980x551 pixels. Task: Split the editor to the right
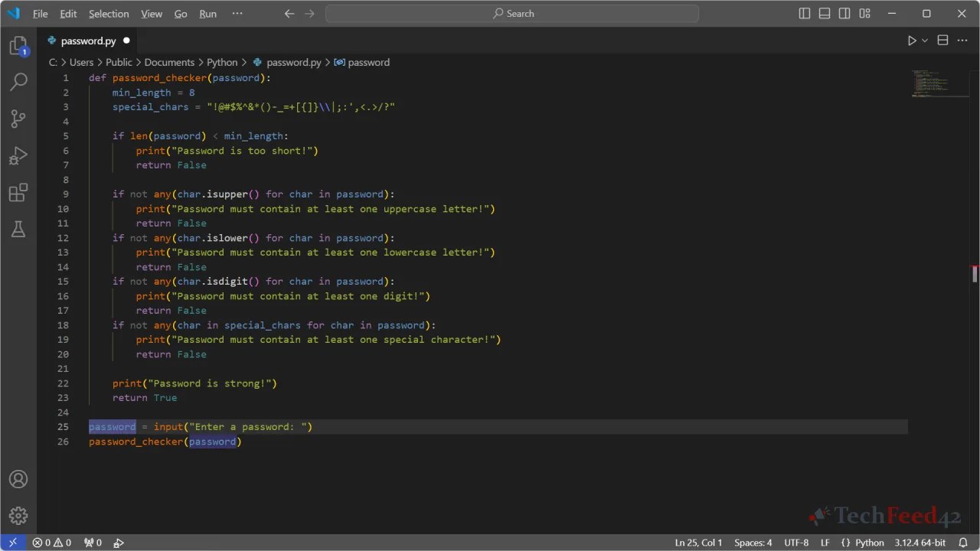click(943, 41)
